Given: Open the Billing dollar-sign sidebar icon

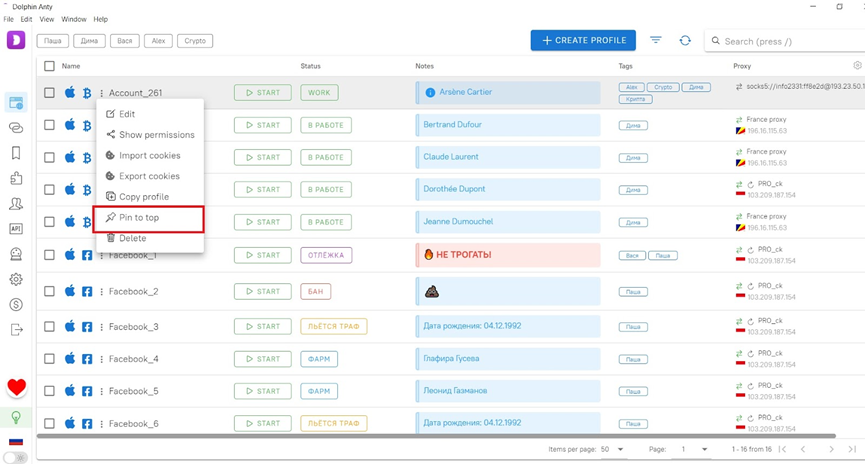Looking at the screenshot, I should [16, 304].
